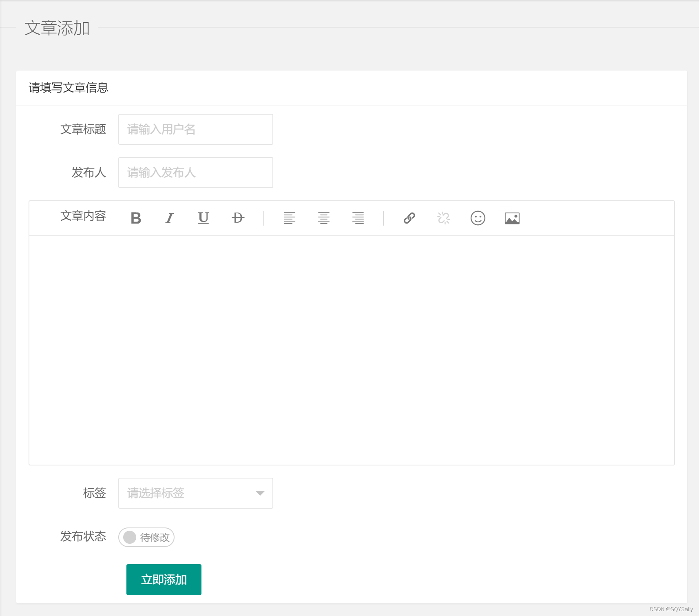
Task: Toggle bold formatting in the editor
Action: (136, 218)
